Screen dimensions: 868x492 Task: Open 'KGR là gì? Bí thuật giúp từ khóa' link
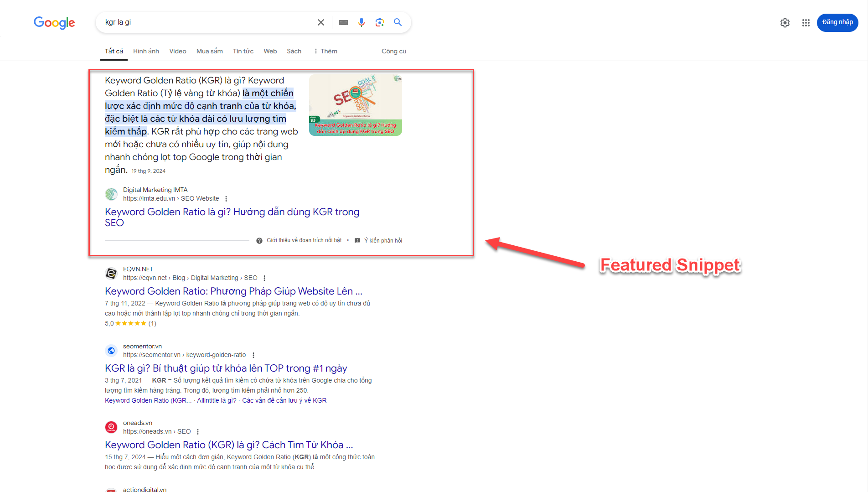pyautogui.click(x=226, y=368)
